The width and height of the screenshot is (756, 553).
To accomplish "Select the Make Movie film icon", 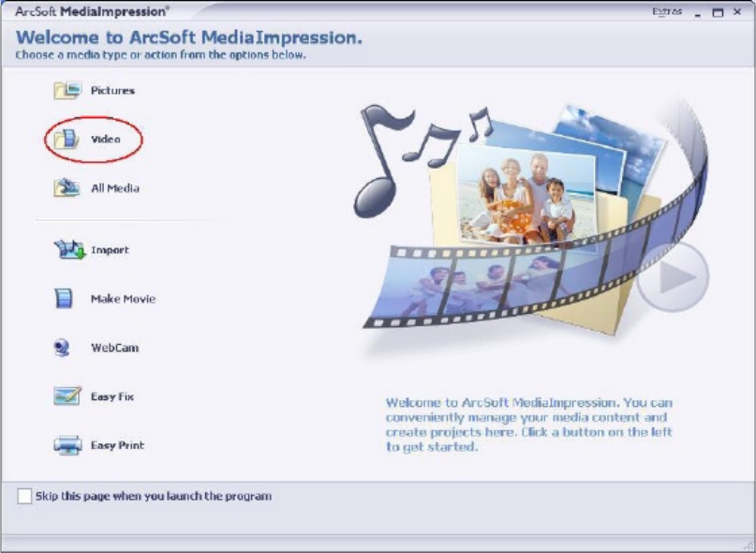I will point(64,298).
